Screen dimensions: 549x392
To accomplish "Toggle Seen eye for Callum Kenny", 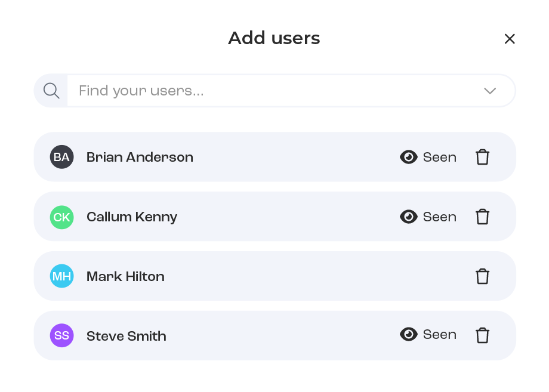I will (x=408, y=217).
